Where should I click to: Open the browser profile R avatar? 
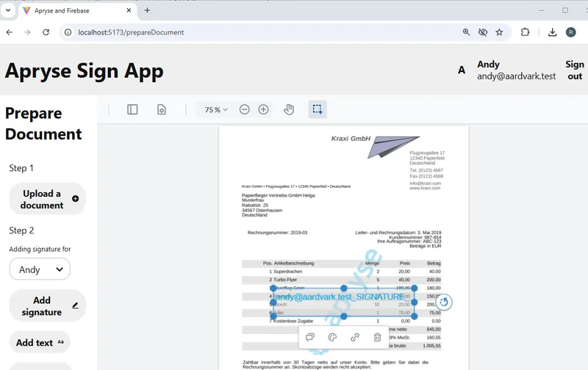point(571,32)
